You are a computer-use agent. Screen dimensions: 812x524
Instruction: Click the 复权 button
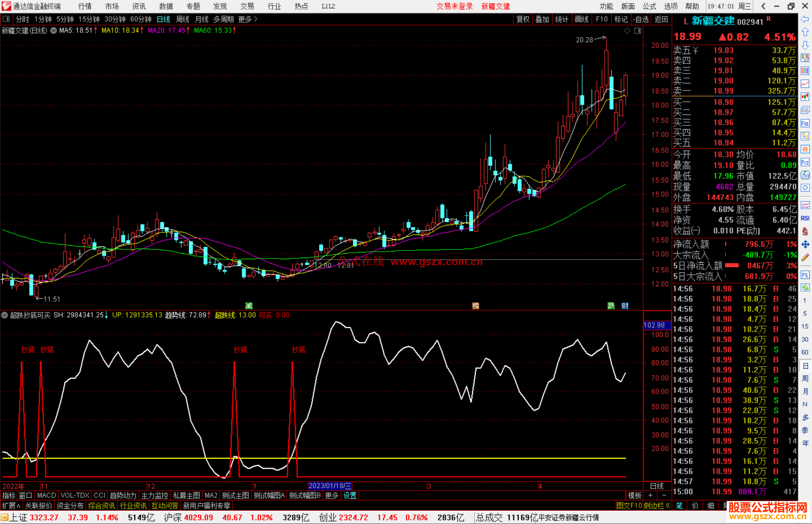(523, 19)
